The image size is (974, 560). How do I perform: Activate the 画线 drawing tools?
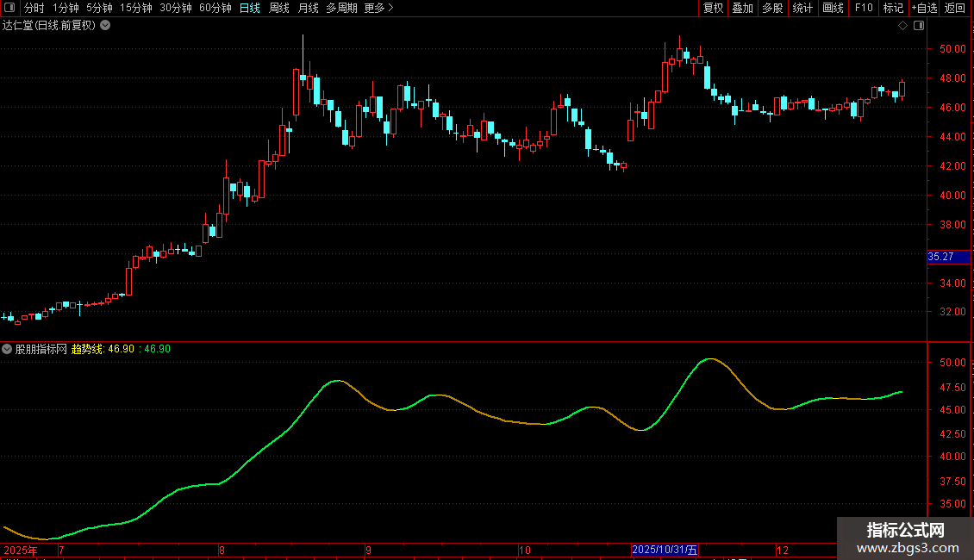833,8
